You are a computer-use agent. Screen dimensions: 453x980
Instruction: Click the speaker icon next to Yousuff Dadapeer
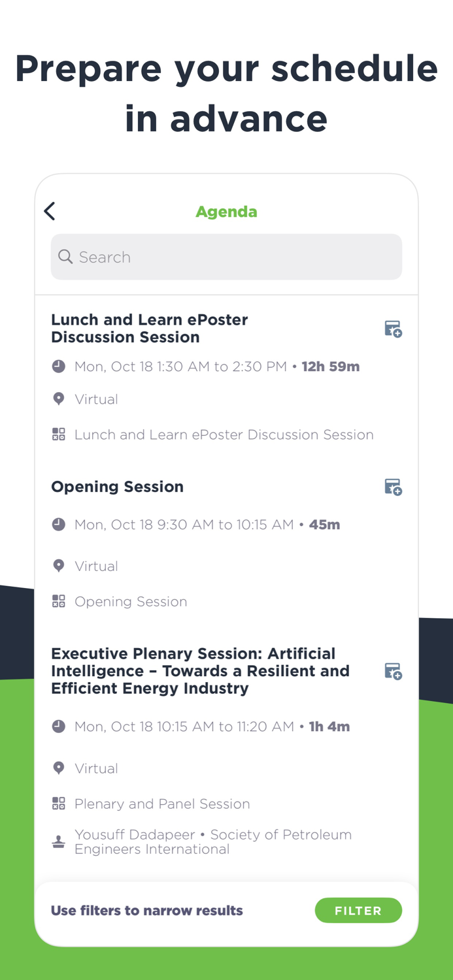tap(58, 841)
